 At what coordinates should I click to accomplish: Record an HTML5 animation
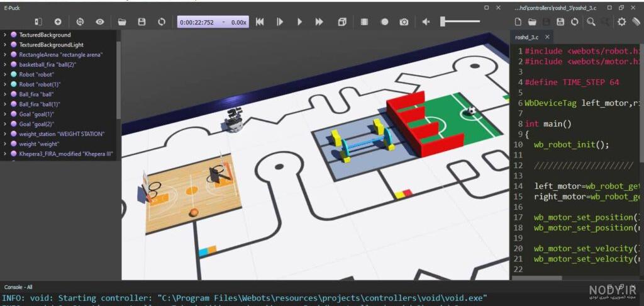tap(384, 22)
